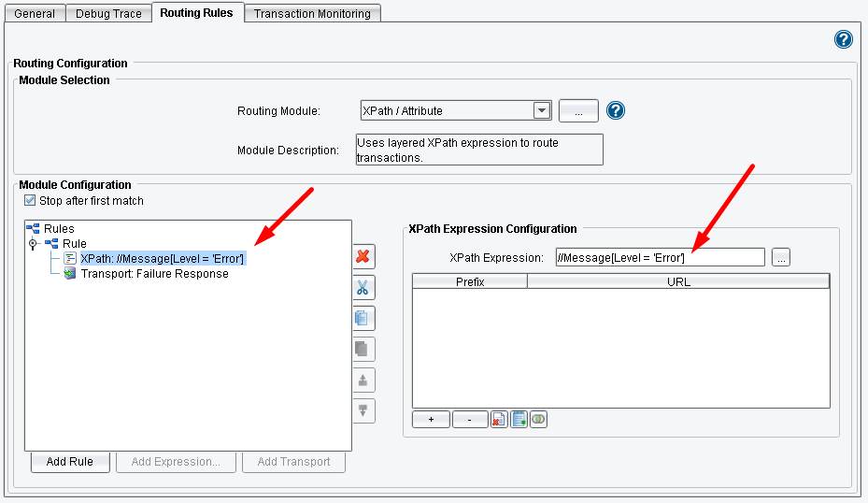The image size is (868, 503).
Task: Click the red X delete rule icon
Action: pos(363,256)
